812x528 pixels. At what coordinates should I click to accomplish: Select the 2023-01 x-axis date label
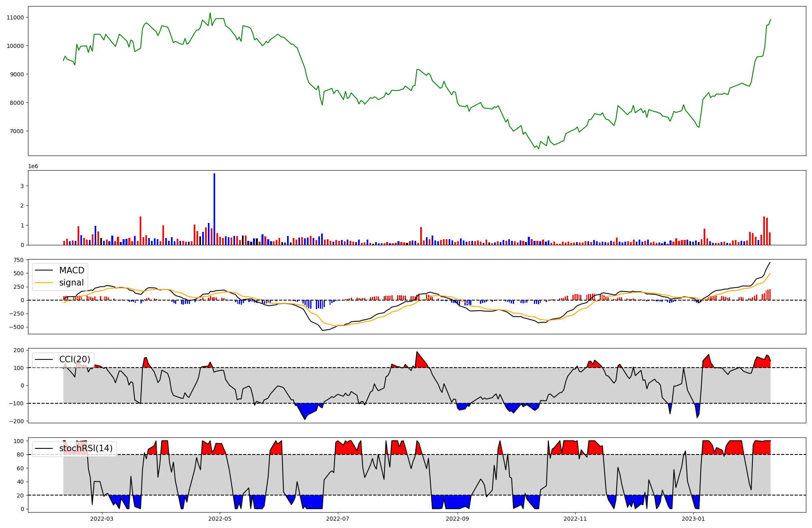pyautogui.click(x=693, y=519)
